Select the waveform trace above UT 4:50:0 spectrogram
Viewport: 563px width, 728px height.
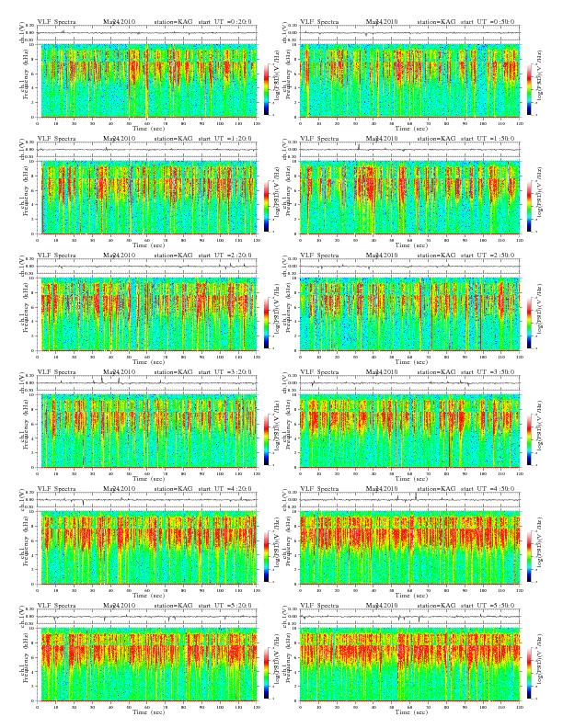pyautogui.click(x=409, y=500)
